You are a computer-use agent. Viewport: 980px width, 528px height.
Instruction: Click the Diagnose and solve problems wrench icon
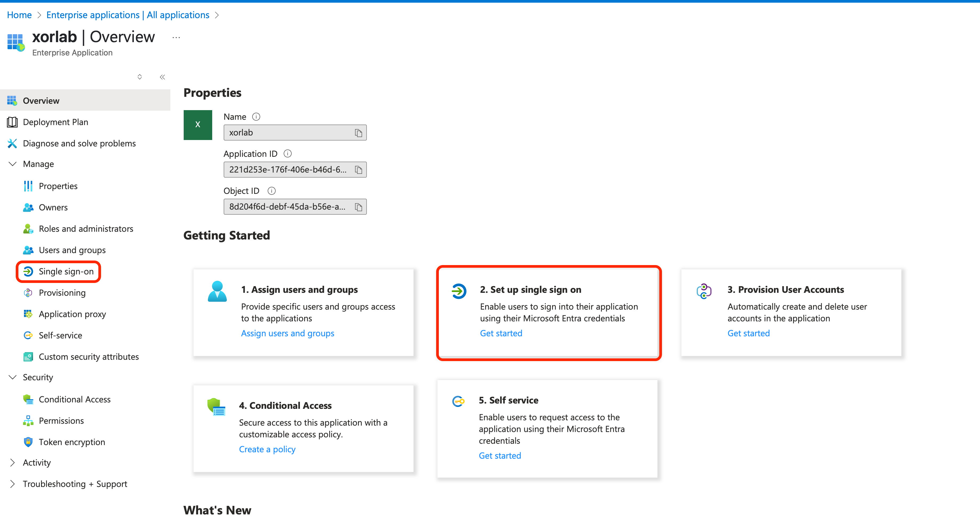pos(12,143)
